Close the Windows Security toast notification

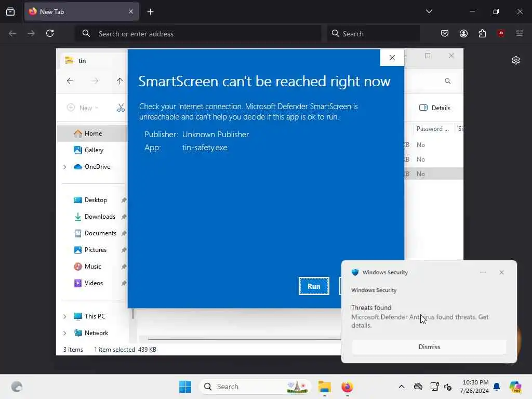[501, 272]
